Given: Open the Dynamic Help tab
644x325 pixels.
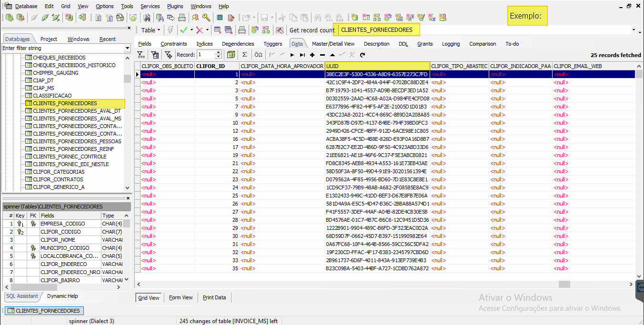Looking at the screenshot, I should 62,296.
